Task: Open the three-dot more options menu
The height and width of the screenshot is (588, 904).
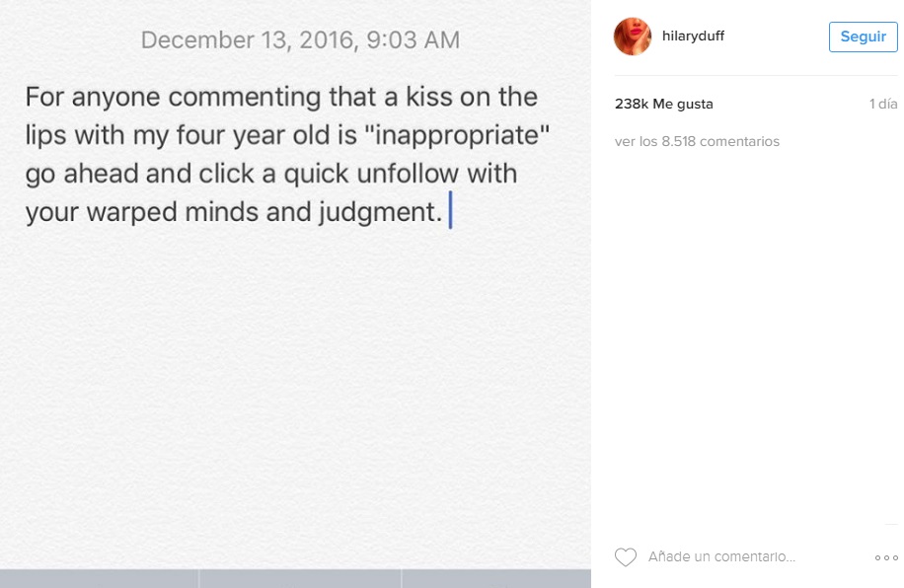Action: pyautogui.click(x=885, y=557)
